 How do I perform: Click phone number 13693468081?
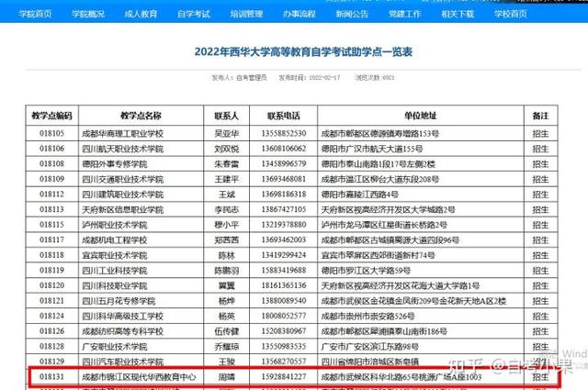click(284, 179)
